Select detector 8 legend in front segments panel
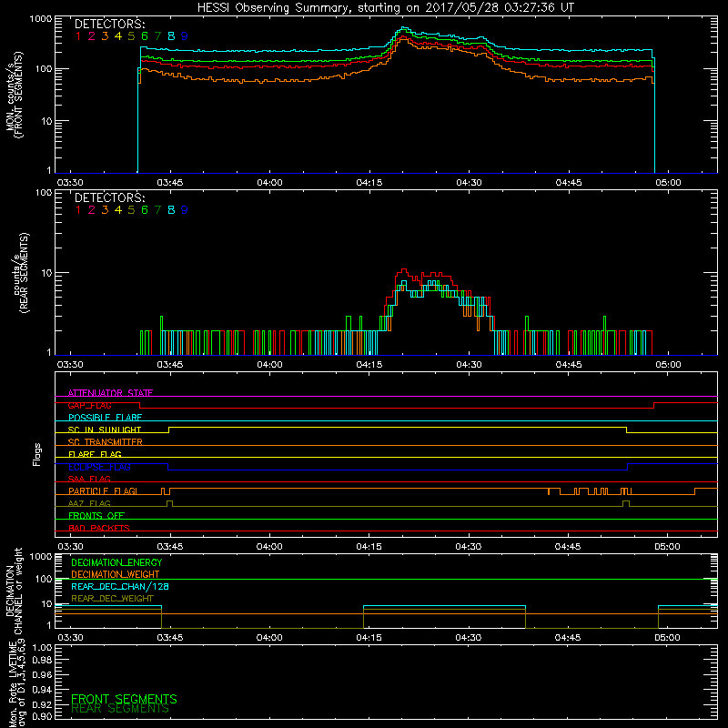Screen dimensions: 728x728 pos(171,36)
